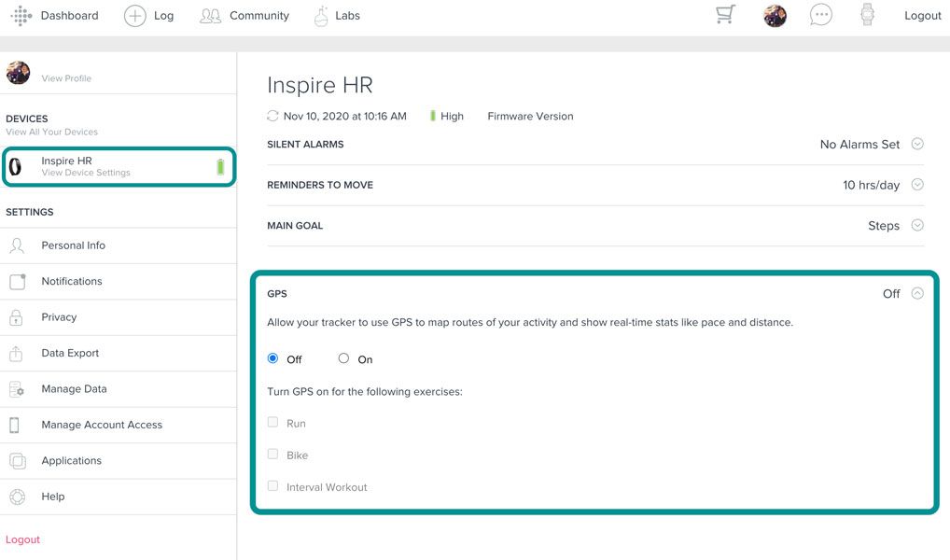Click the sync arrows icon
Image resolution: width=950 pixels, height=560 pixels.
272,117
